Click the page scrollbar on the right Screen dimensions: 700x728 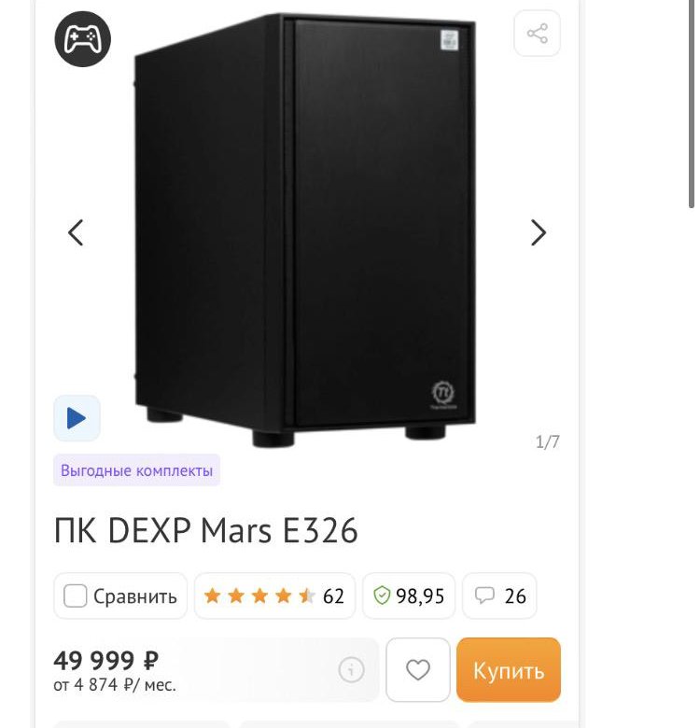point(692,104)
